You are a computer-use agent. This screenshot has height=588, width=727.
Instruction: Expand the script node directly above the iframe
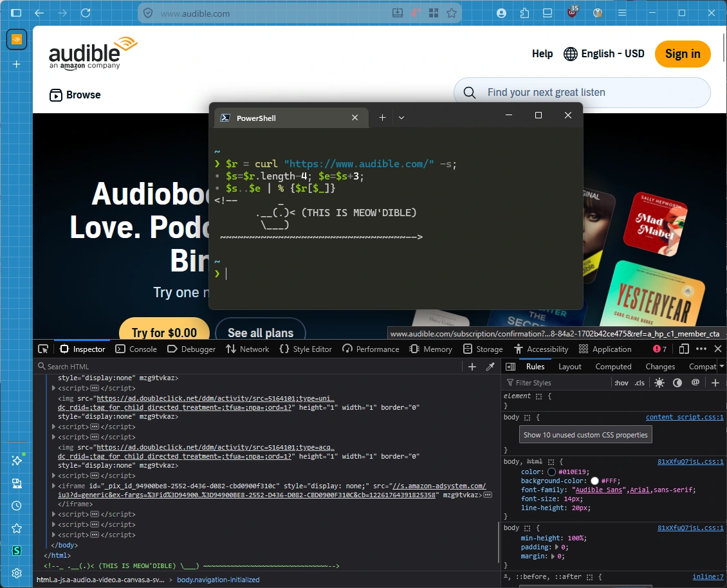point(54,476)
